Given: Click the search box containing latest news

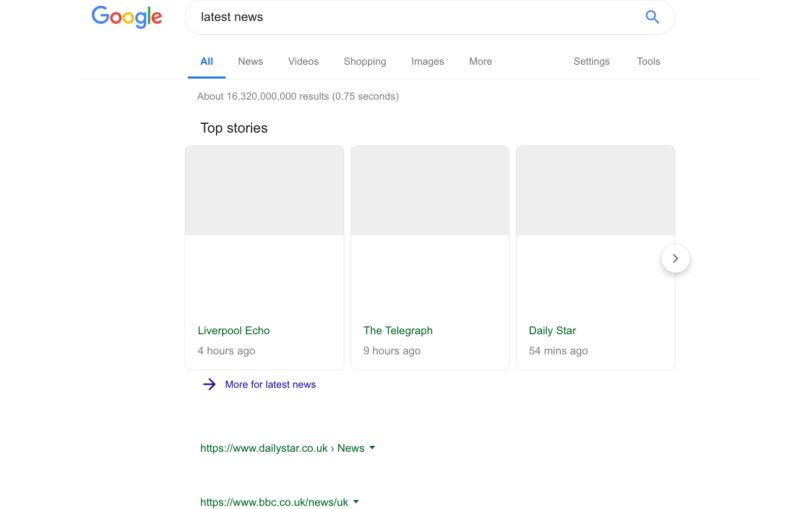Looking at the screenshot, I should [410, 17].
